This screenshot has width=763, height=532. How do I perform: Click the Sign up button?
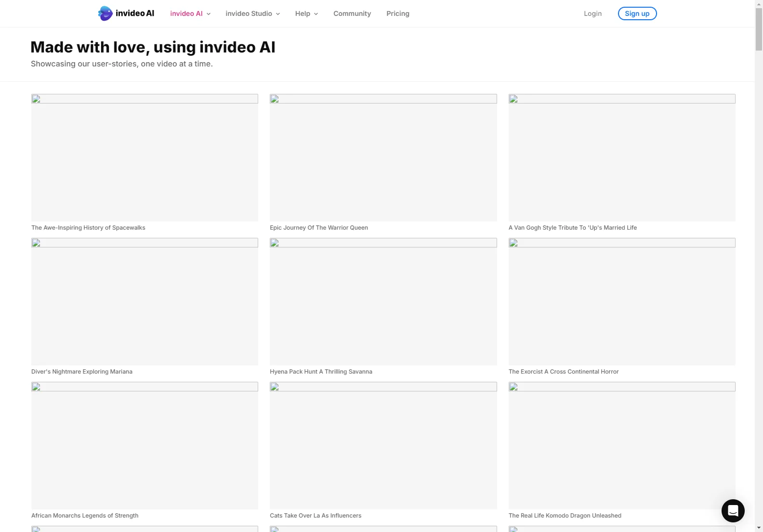point(637,13)
